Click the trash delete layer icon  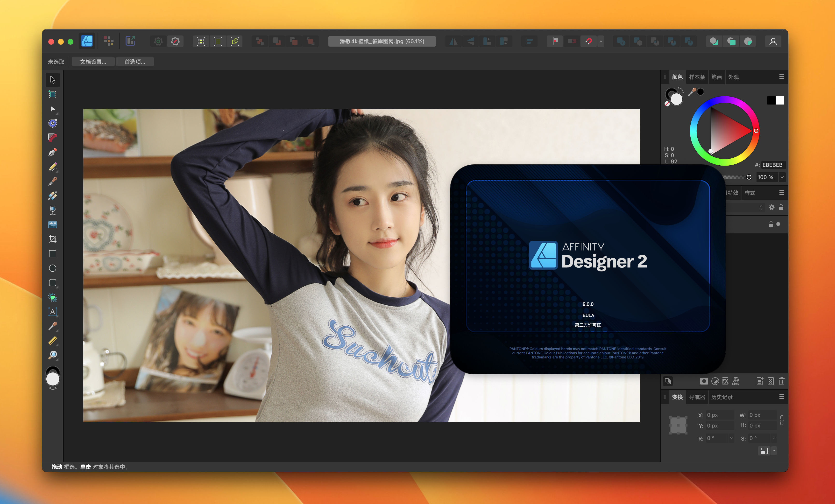[782, 381]
